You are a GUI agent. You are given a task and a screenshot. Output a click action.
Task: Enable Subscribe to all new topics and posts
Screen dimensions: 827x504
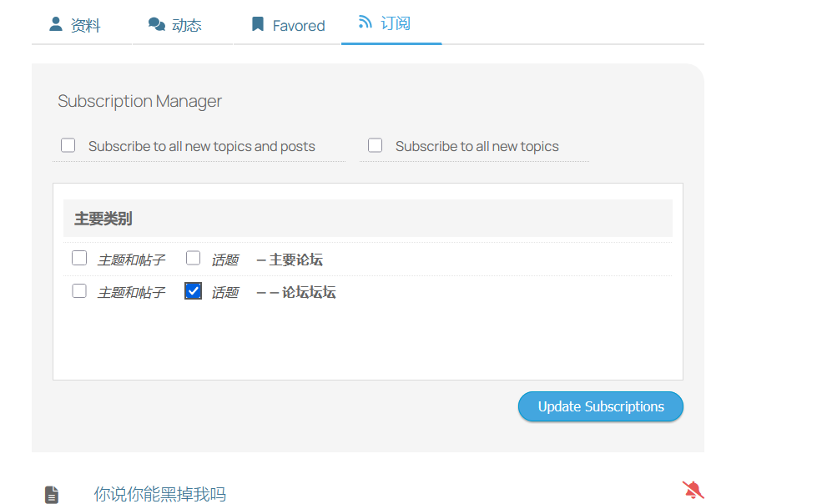click(68, 145)
